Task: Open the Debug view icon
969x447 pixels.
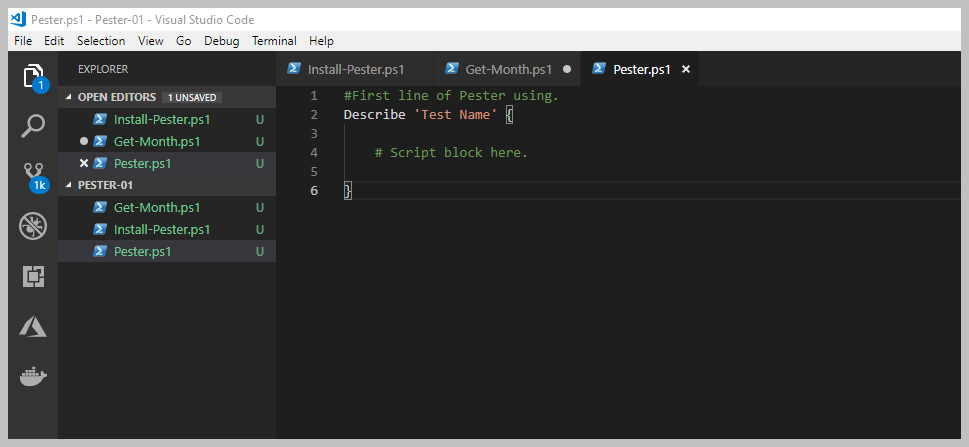Action: [33, 227]
